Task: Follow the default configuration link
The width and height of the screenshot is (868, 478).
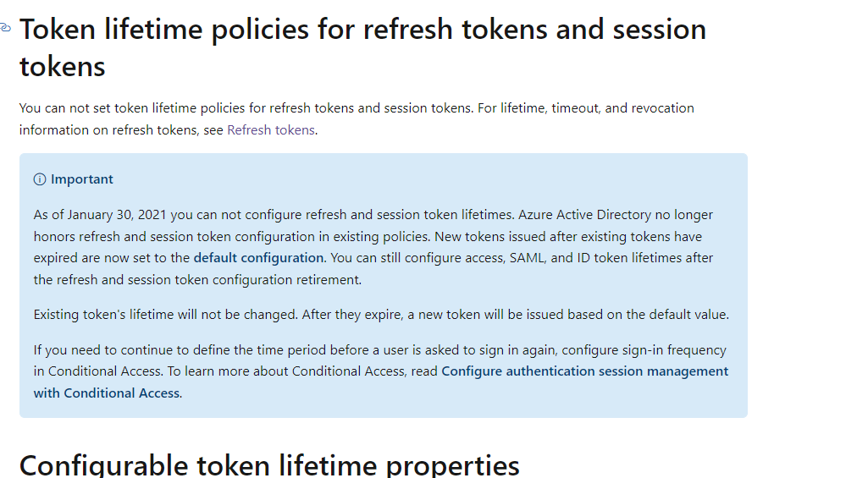Action: (258, 258)
